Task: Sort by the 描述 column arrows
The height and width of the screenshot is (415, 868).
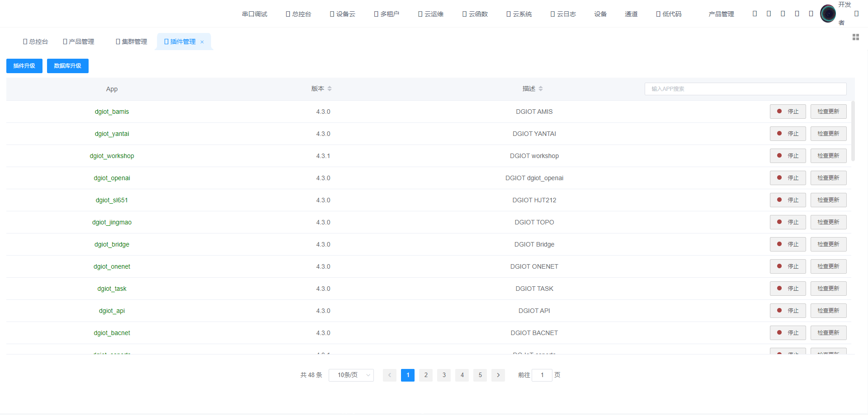Action: tap(541, 89)
